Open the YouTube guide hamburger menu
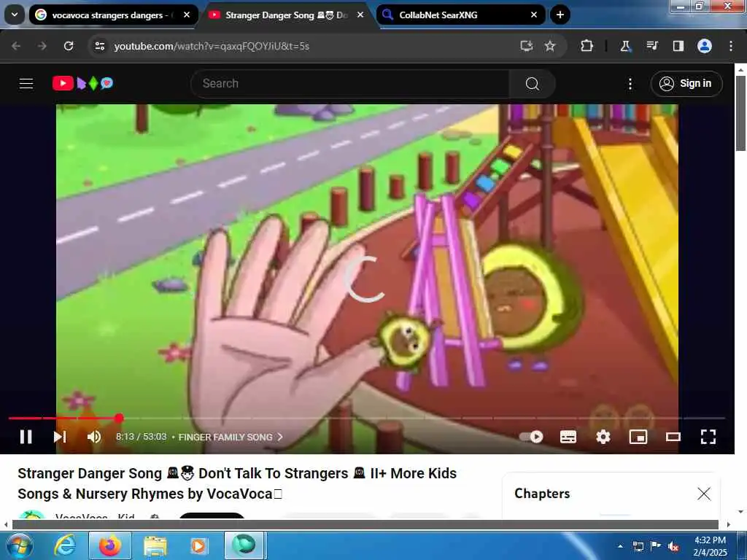This screenshot has width=747, height=560. (26, 84)
